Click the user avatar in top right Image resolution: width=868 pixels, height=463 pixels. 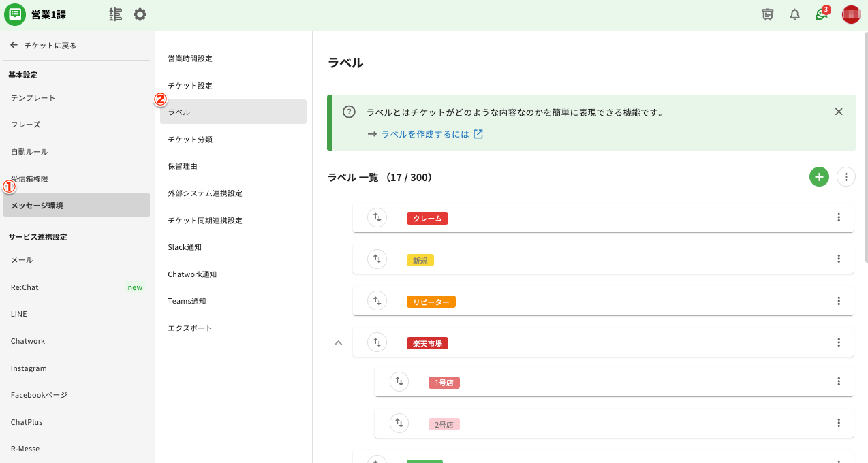(x=851, y=14)
